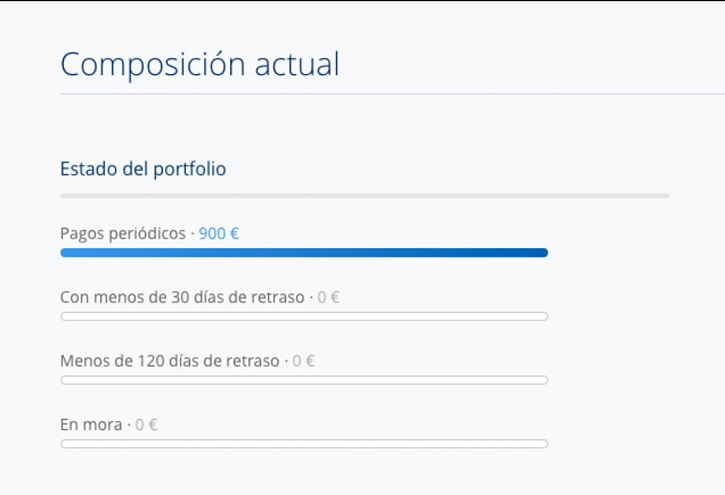Click the black strip at the top
The height and width of the screenshot is (495, 725).
pos(362,1)
